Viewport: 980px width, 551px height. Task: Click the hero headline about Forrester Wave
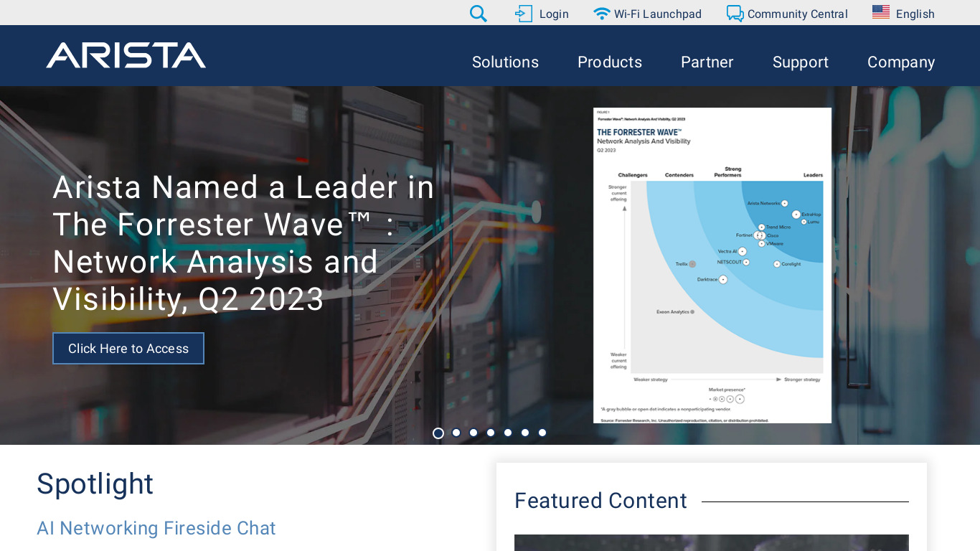(244, 243)
